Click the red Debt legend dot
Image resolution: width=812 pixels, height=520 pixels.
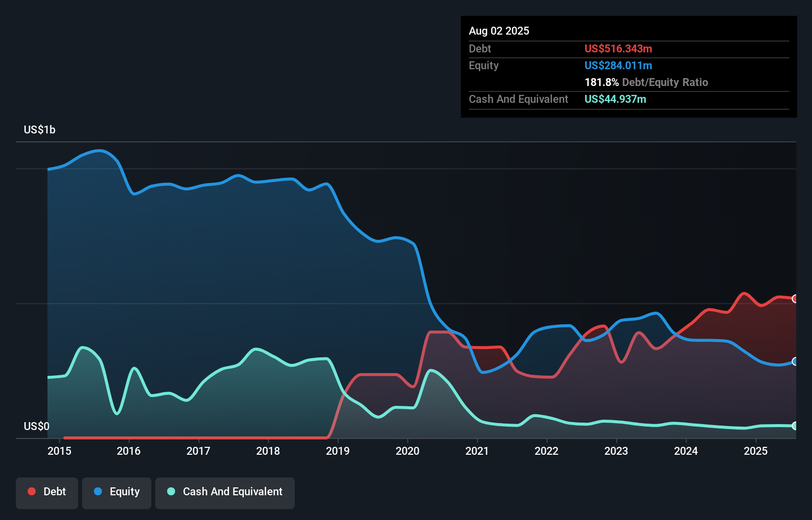click(31, 491)
